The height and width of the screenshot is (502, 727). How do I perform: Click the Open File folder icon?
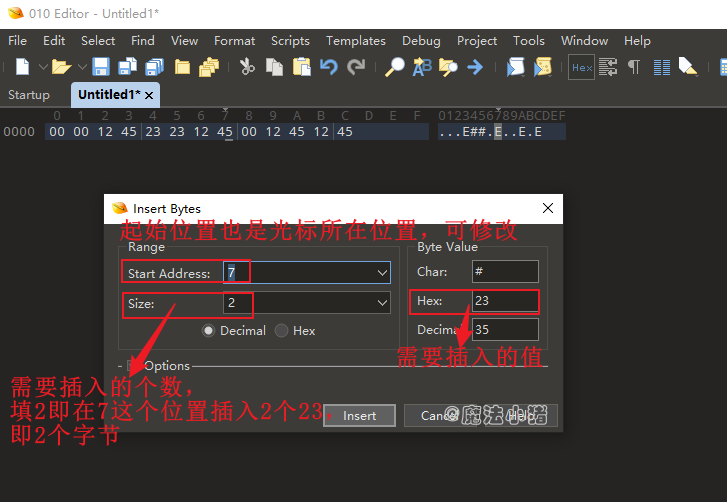(61, 67)
